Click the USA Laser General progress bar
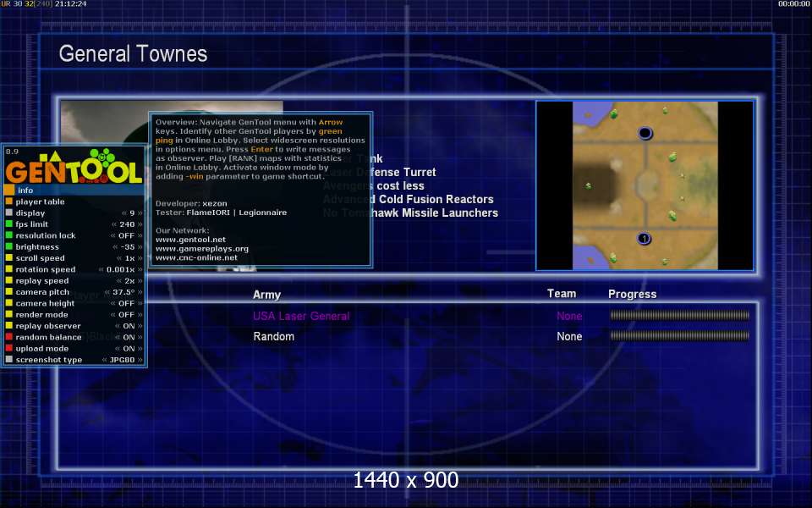 [x=679, y=315]
